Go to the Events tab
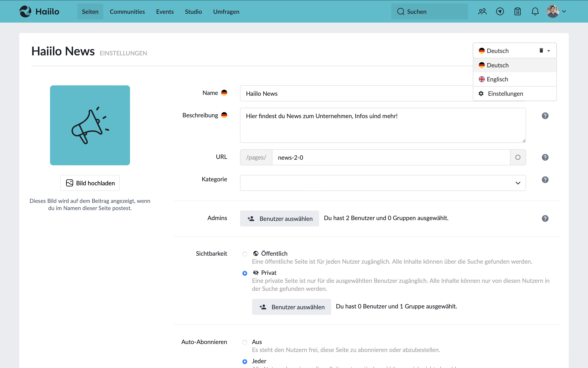This screenshot has width=588, height=368. pos(165,11)
